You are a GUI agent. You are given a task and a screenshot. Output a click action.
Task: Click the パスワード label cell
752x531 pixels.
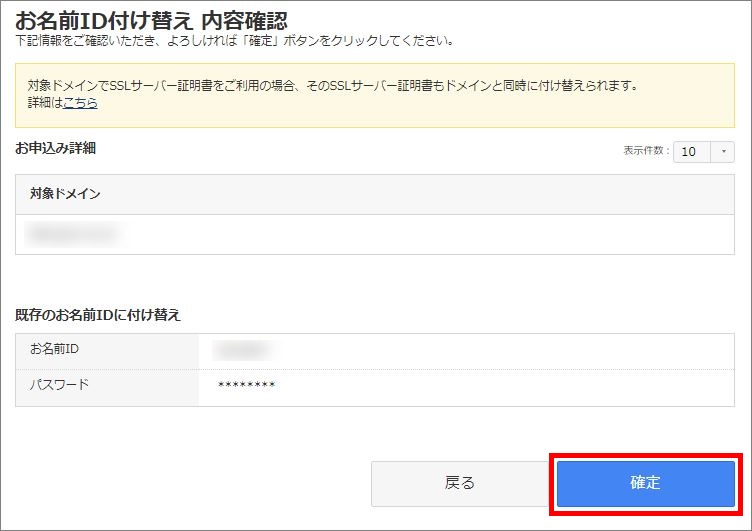pyautogui.click(x=60, y=385)
